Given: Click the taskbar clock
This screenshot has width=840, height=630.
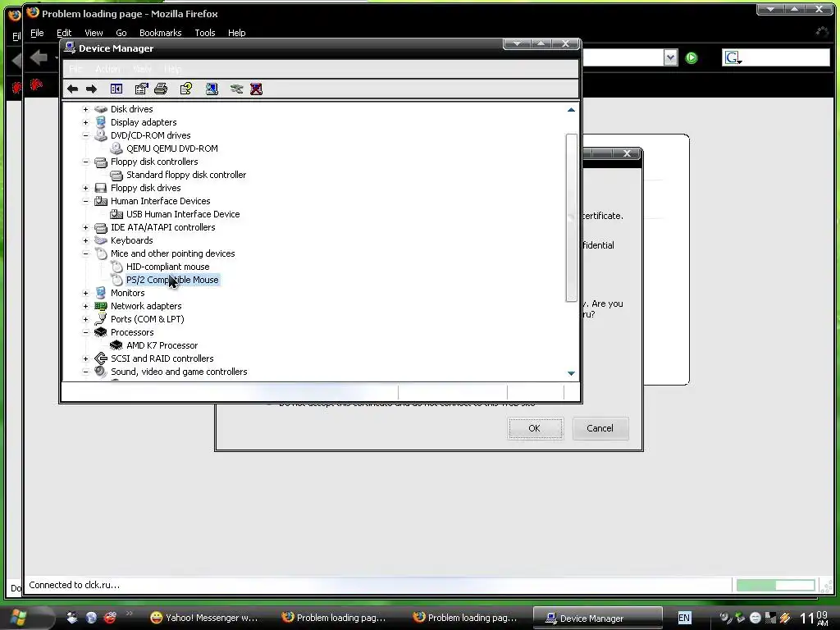Looking at the screenshot, I should [814, 618].
